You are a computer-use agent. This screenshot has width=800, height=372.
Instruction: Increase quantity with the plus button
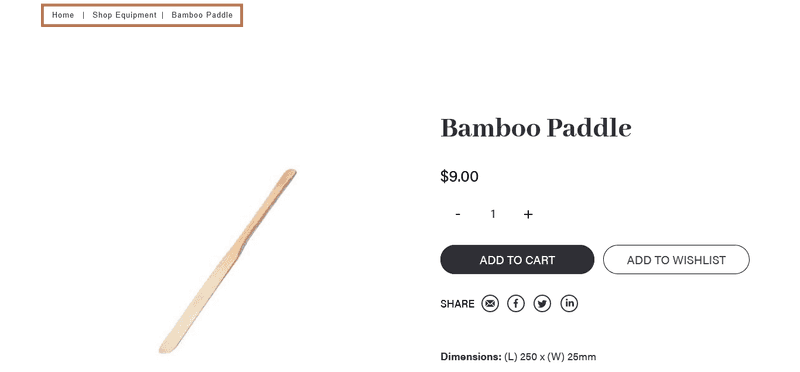tap(528, 214)
